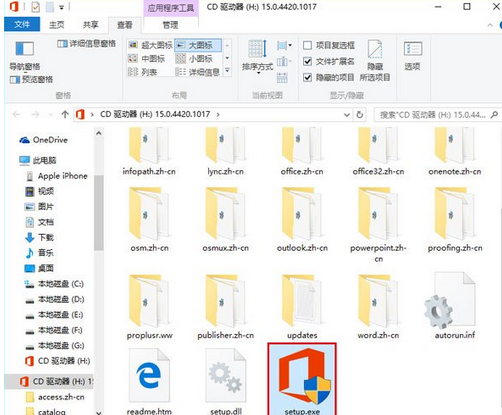Image resolution: width=502 pixels, height=415 pixels.
Task: Click the 导航窗格 navigation pane button
Action: click(x=25, y=56)
